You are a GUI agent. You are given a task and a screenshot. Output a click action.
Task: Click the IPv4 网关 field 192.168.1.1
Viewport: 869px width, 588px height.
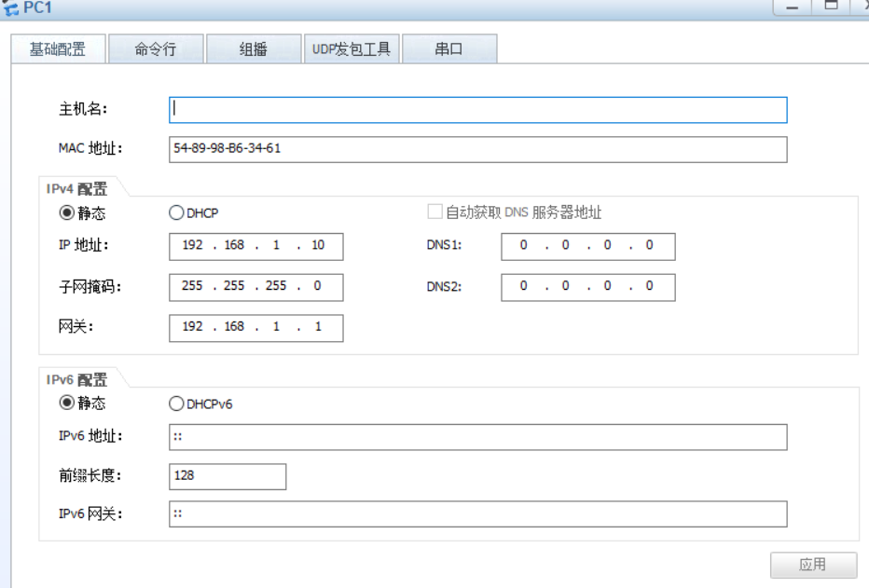coord(256,328)
